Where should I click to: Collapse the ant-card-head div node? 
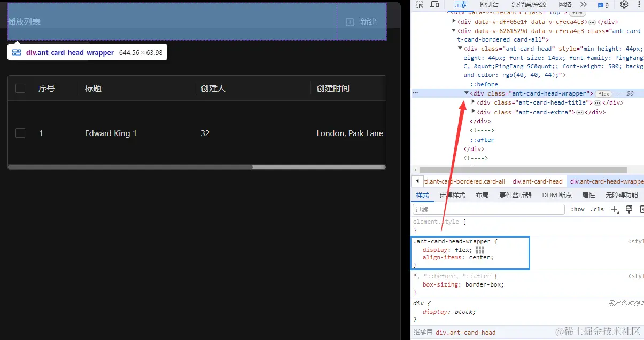pyautogui.click(x=460, y=48)
